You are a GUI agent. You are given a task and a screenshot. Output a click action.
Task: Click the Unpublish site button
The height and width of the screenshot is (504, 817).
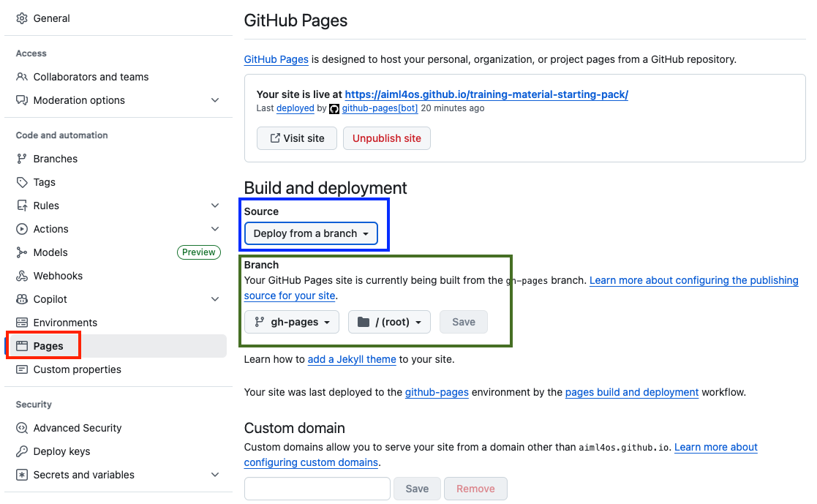click(x=386, y=138)
